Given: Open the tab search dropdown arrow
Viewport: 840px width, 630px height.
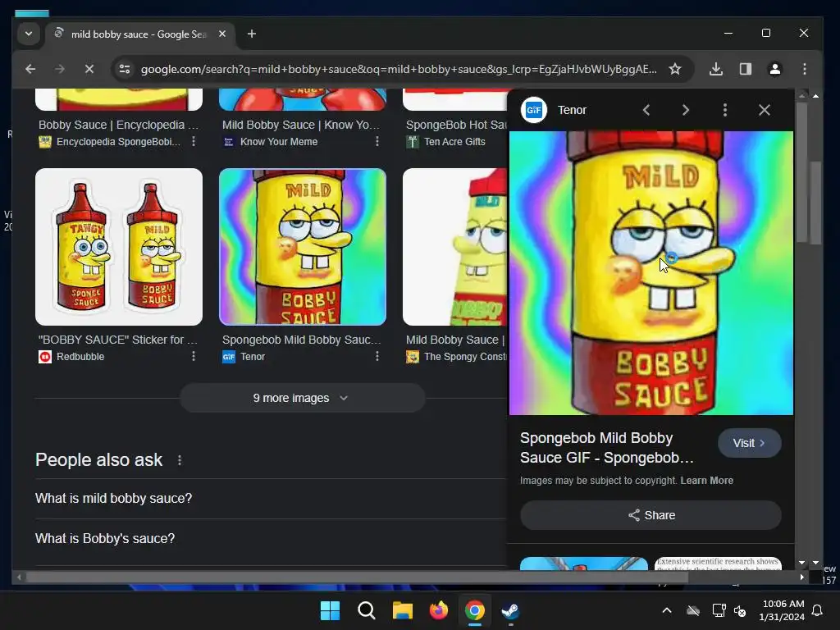Looking at the screenshot, I should pos(29,34).
